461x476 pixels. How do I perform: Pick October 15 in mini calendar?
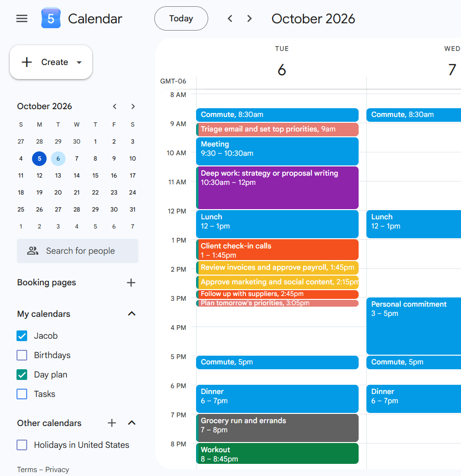point(96,176)
